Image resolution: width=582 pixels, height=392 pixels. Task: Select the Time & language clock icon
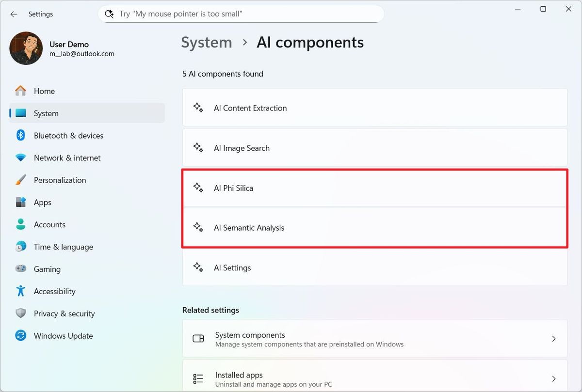click(x=20, y=247)
